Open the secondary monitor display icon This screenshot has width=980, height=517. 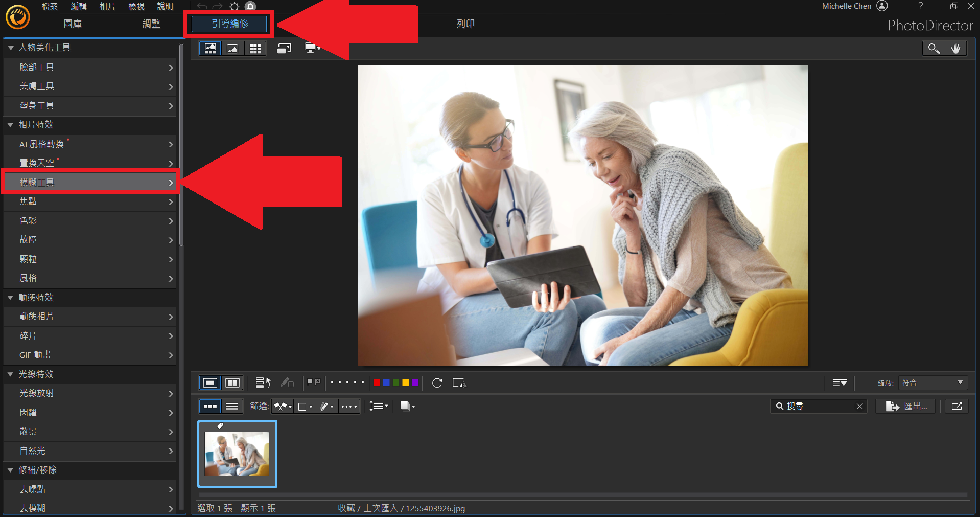click(312, 48)
